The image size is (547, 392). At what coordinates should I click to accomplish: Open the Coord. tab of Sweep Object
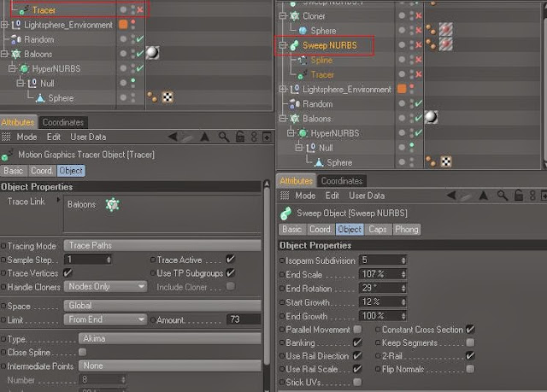321,229
